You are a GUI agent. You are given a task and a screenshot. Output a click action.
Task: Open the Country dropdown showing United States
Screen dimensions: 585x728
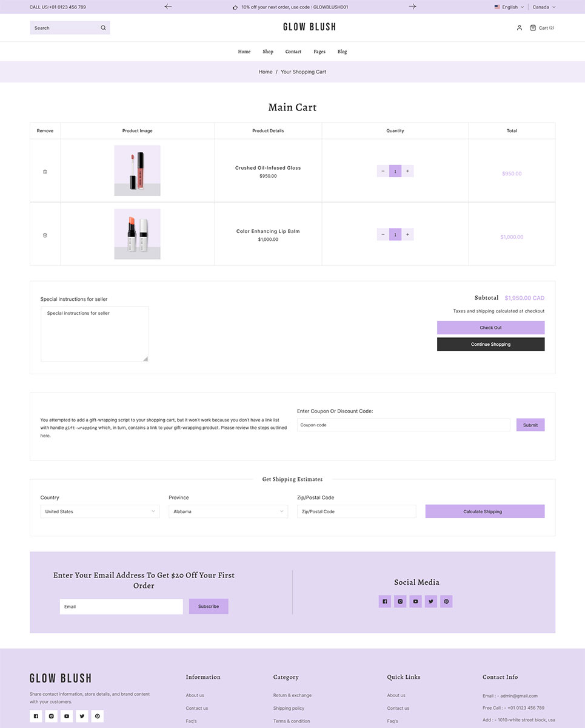pyautogui.click(x=100, y=511)
